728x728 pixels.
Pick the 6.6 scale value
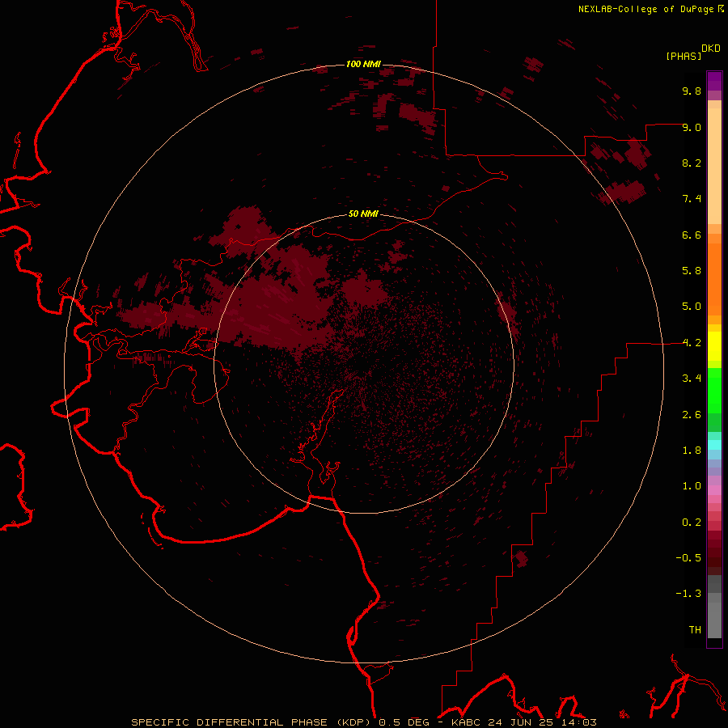(692, 235)
